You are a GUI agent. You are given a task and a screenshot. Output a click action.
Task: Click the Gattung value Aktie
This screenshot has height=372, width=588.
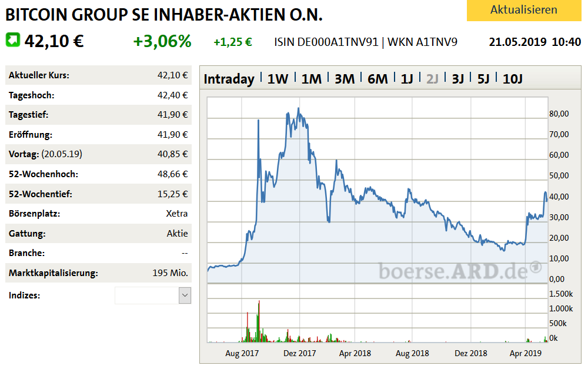point(177,234)
